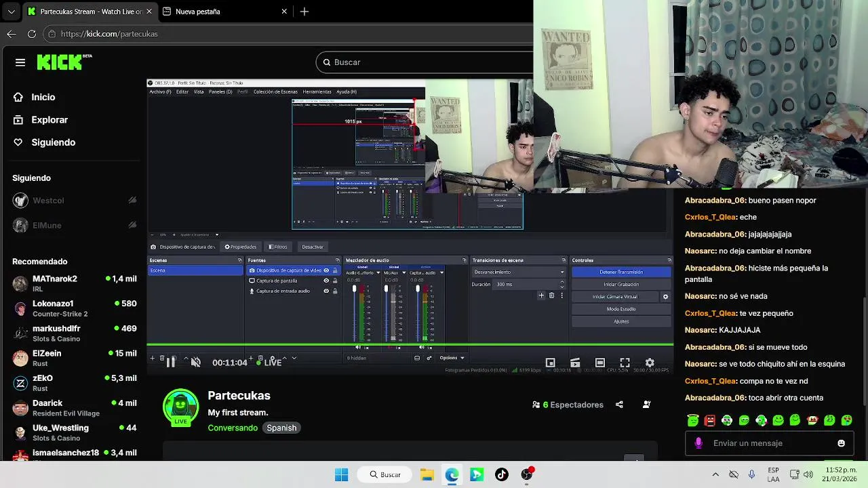Click the Propiedades button in OBS
The image size is (868, 488).
coord(240,247)
